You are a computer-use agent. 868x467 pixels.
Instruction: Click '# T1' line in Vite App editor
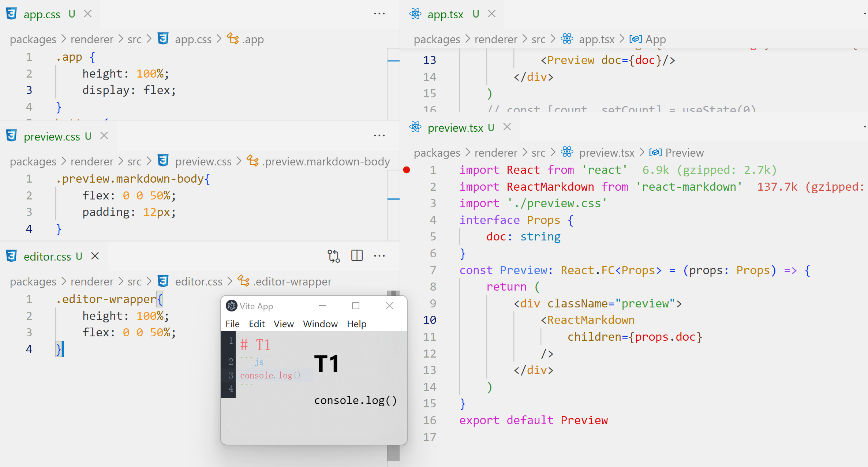click(255, 345)
